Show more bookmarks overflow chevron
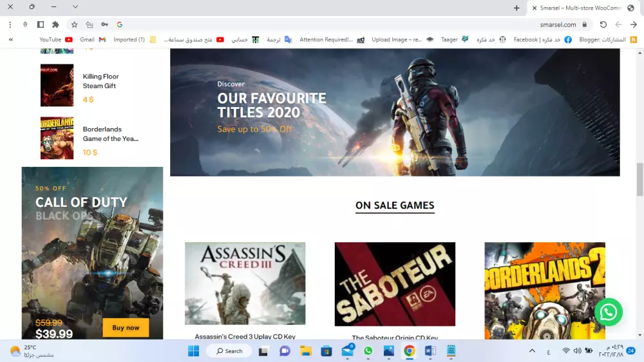Image resolution: width=644 pixels, height=362 pixels. 11,39
